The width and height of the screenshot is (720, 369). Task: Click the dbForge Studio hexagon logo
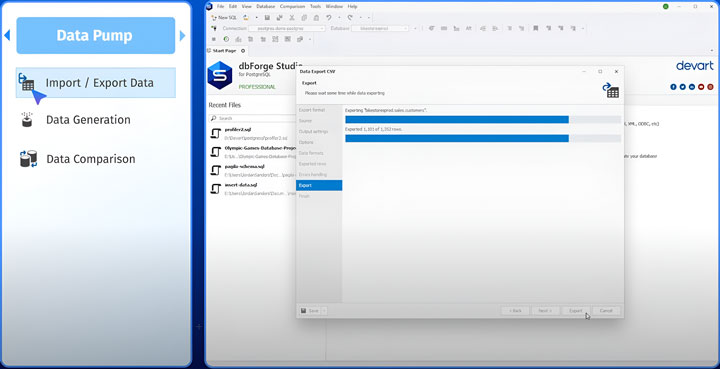[220, 75]
